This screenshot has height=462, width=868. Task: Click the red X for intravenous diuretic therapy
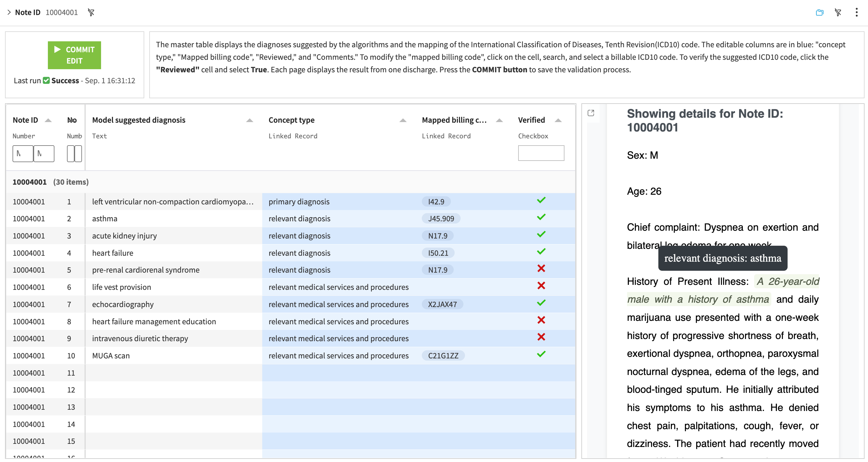coord(541,337)
